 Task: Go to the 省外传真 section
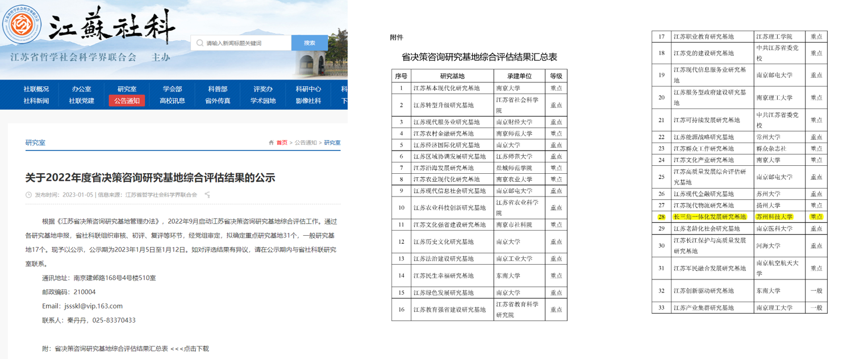(x=218, y=101)
